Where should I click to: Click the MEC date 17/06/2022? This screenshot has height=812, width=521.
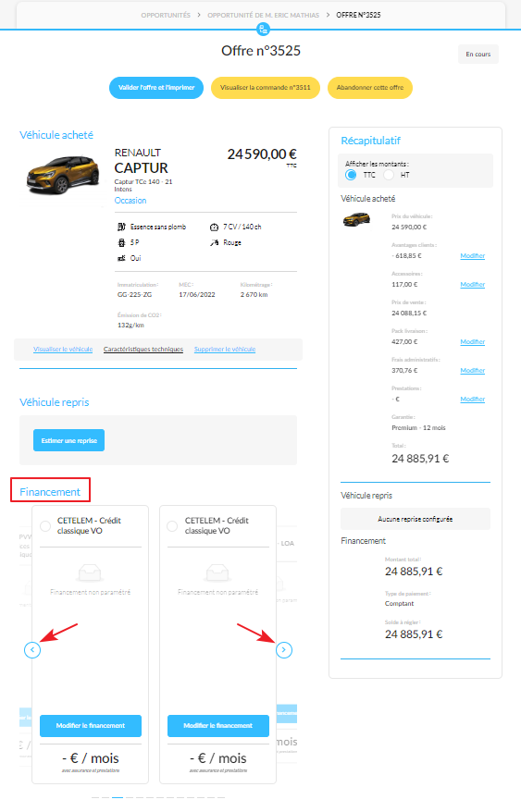click(x=196, y=295)
